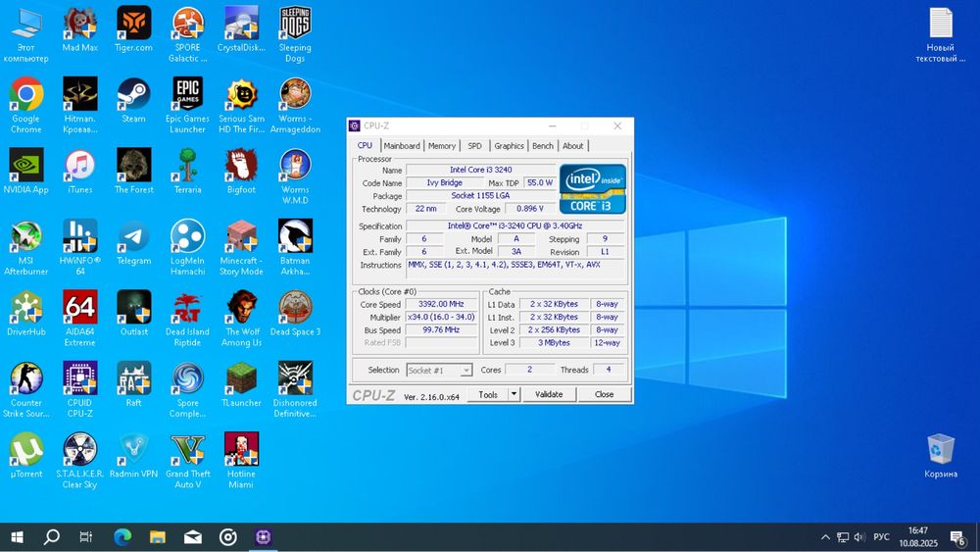The image size is (980, 552).
Task: Launch Counter Strike Source desktop icon
Action: pos(26,389)
